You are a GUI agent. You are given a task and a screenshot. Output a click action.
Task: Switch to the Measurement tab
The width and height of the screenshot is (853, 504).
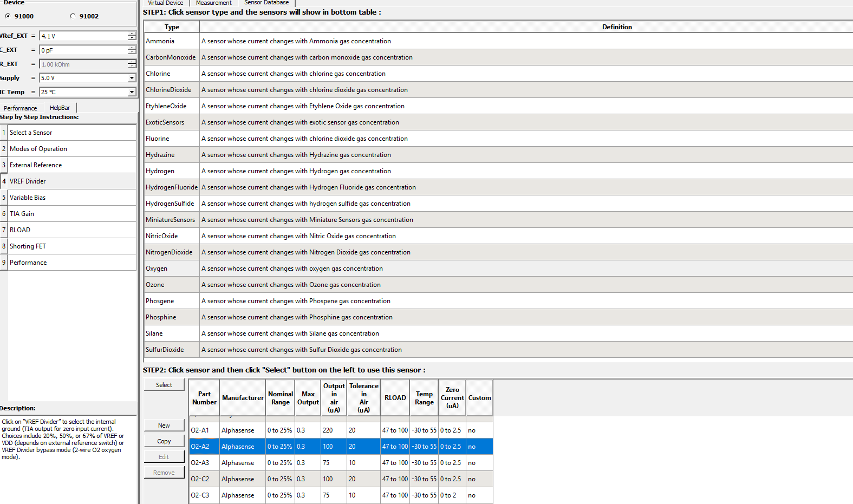(214, 3)
